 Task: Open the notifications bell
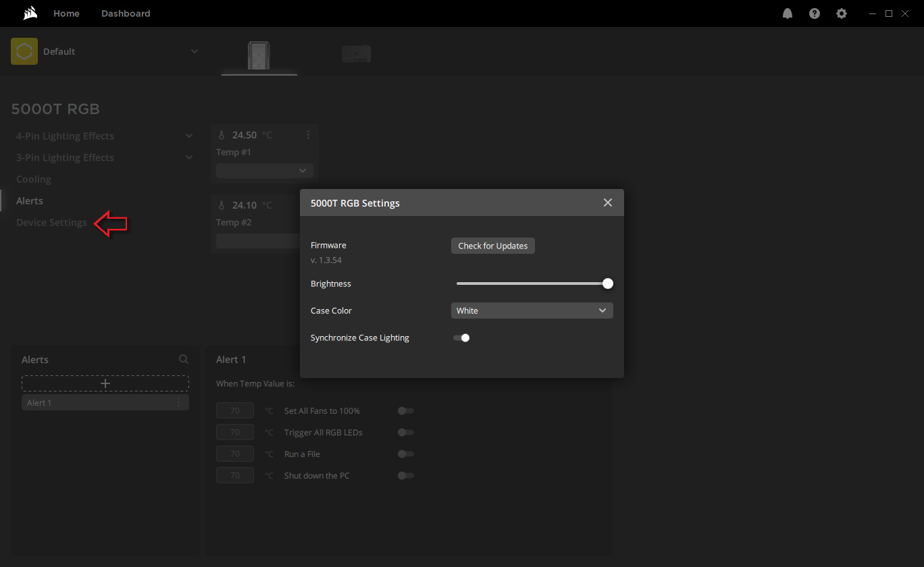788,13
